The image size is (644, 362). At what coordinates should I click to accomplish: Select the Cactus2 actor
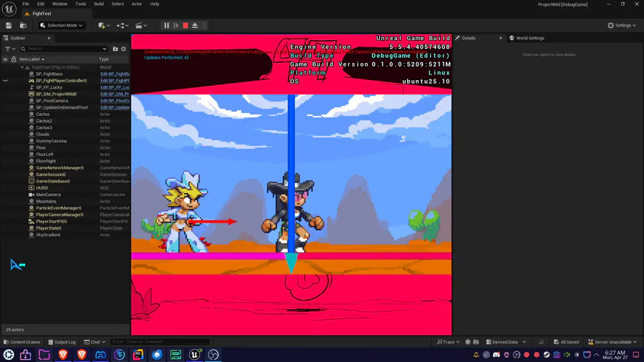click(44, 121)
